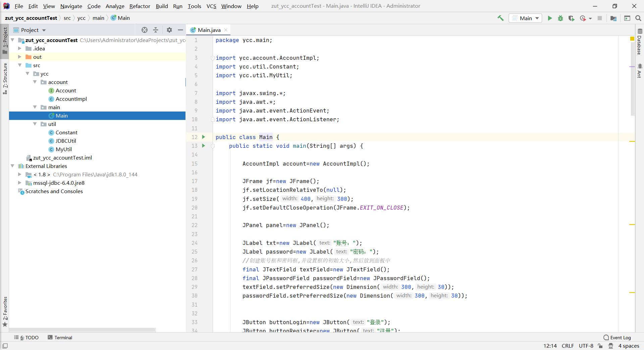The image size is (644, 350).
Task: Fold the import block at line 3
Action: tap(213, 58)
